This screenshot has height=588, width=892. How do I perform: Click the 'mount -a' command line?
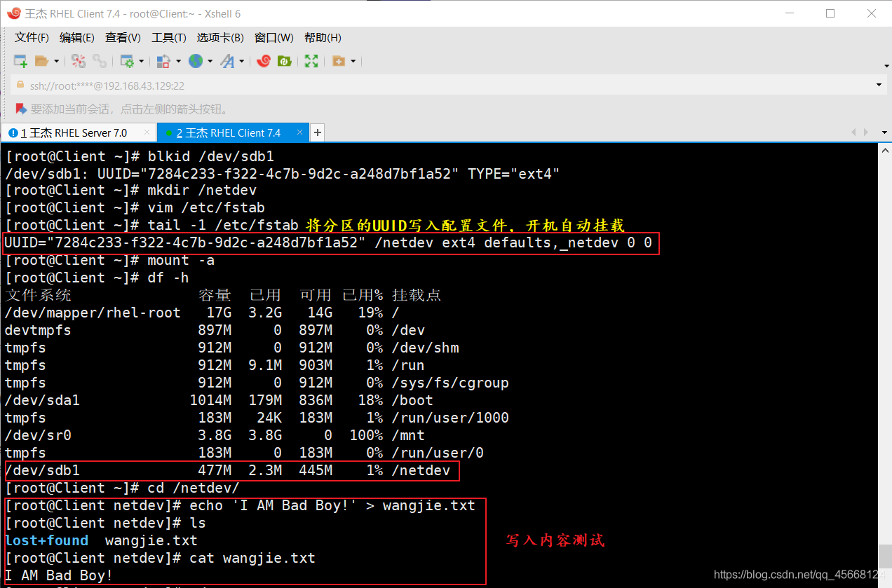pos(181,260)
